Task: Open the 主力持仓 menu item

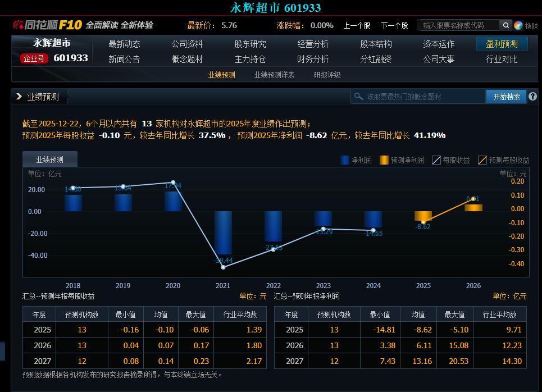Action: pos(250,59)
